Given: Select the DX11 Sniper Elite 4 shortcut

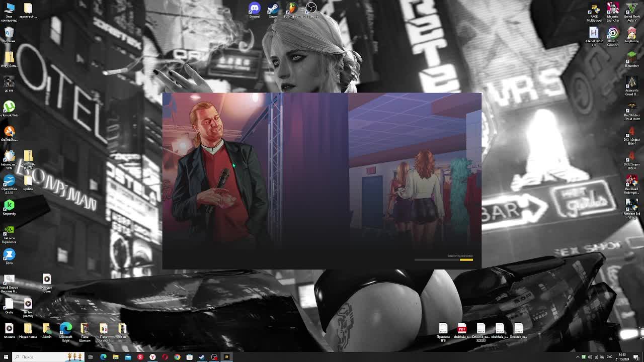Looking at the screenshot, I should pos(632,136).
